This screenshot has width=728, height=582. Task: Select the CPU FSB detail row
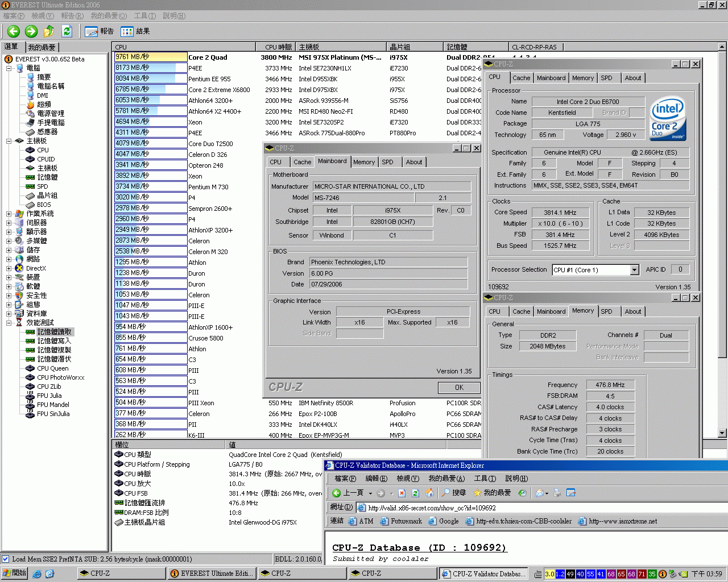218,493
